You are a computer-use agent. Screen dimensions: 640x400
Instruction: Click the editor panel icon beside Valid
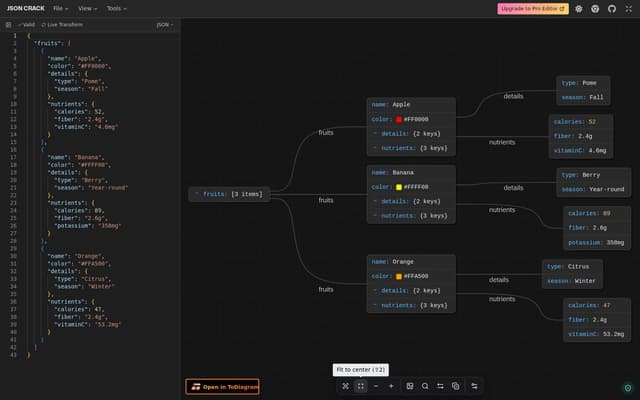point(8,25)
